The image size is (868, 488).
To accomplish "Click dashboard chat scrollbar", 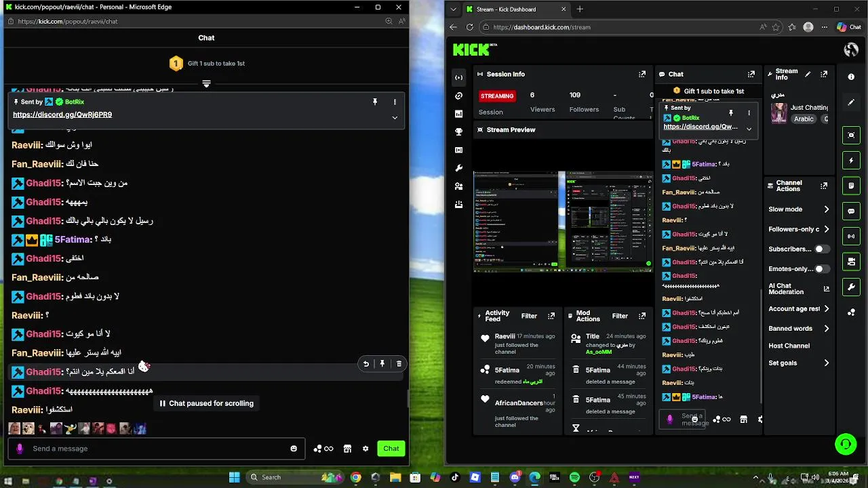I will click(x=761, y=346).
